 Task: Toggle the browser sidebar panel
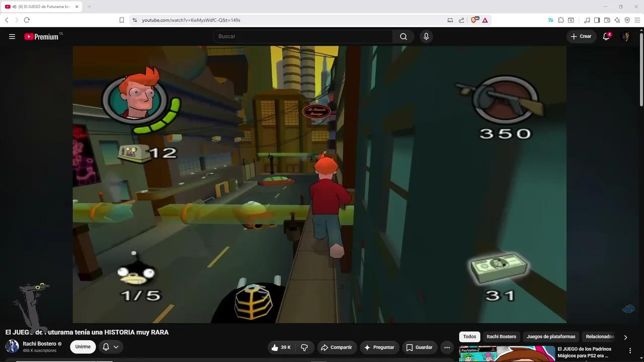[x=597, y=20]
